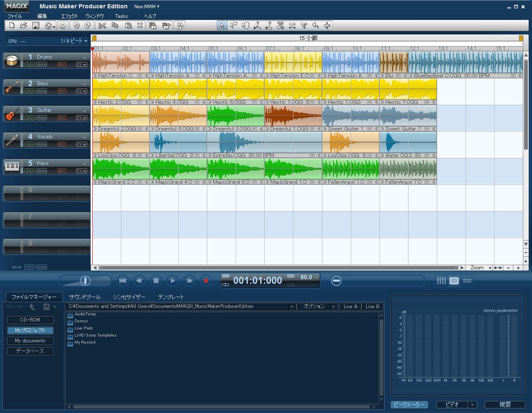Arm REC on the Bass track
The height and width of the screenshot is (413, 532).
click(x=62, y=91)
